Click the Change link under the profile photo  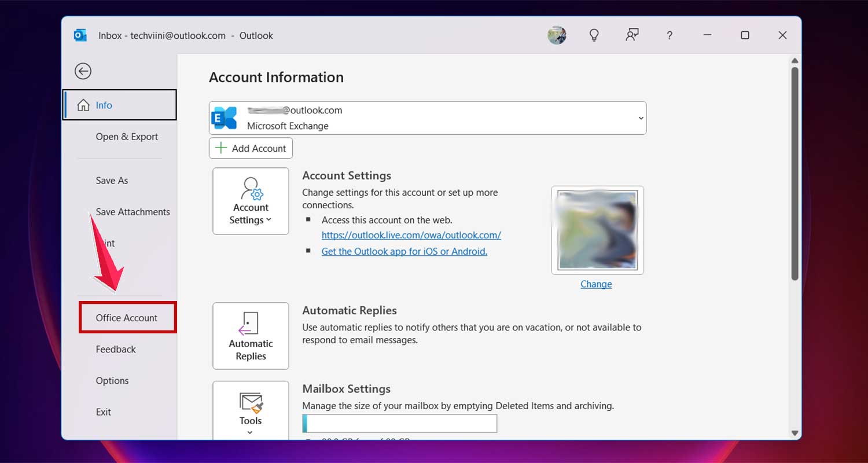[x=596, y=284]
